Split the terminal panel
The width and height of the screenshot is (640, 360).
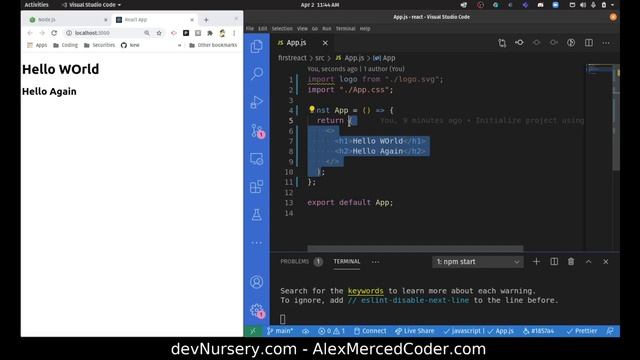(x=554, y=262)
